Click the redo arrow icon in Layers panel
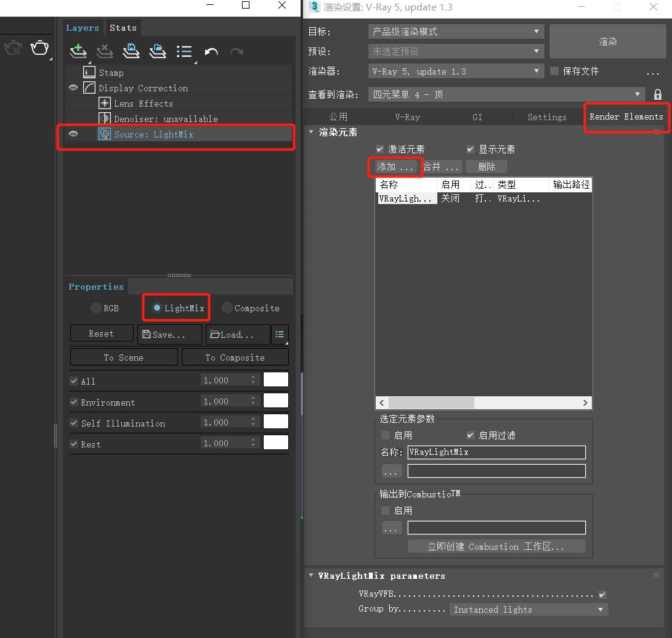The width and height of the screenshot is (672, 638). tap(237, 52)
